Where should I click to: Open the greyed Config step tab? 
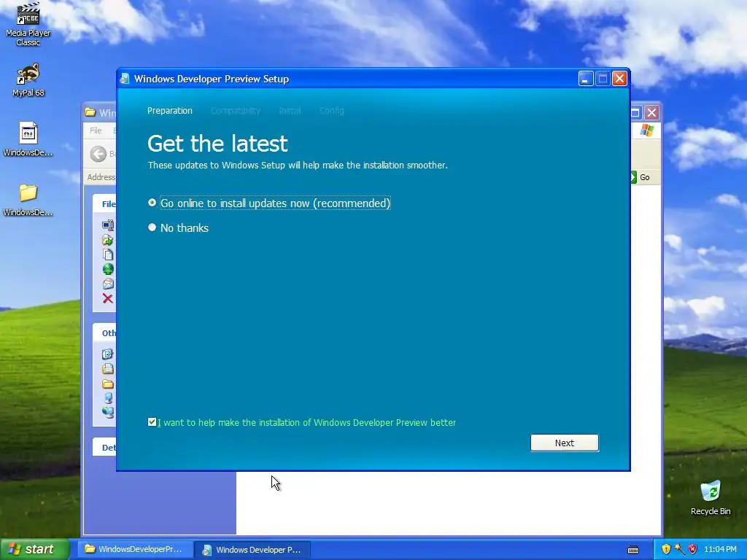tap(332, 111)
